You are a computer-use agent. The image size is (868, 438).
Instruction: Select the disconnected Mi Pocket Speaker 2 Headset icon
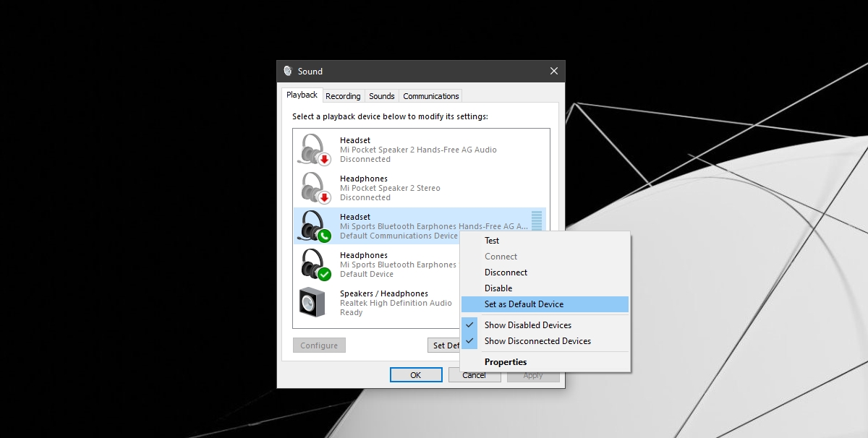coord(315,150)
